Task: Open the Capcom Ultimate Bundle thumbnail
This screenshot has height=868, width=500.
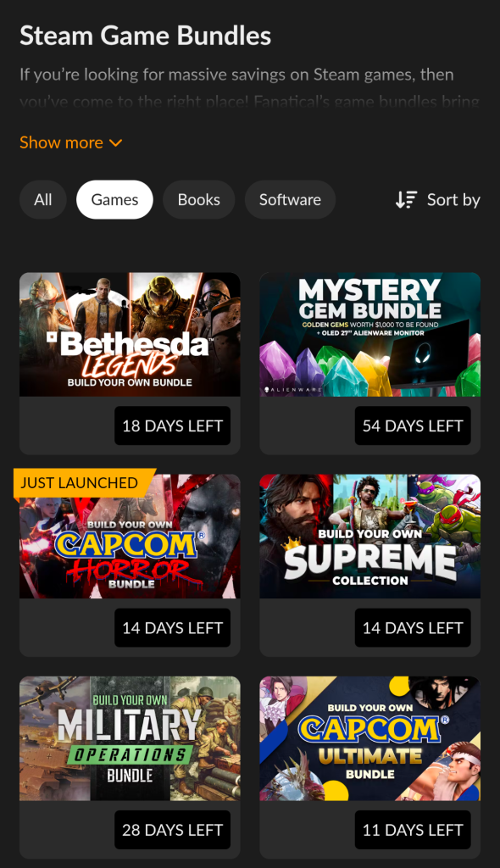Action: (x=369, y=738)
